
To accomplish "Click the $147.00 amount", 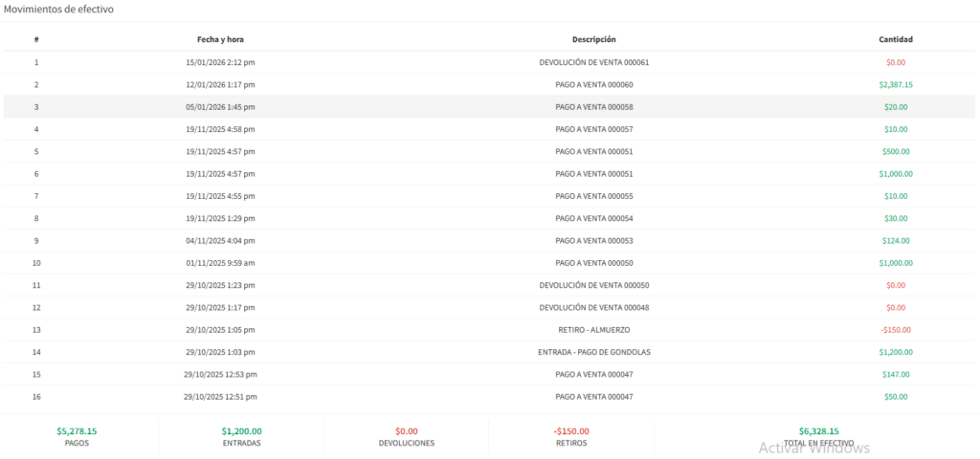I will (x=896, y=374).
